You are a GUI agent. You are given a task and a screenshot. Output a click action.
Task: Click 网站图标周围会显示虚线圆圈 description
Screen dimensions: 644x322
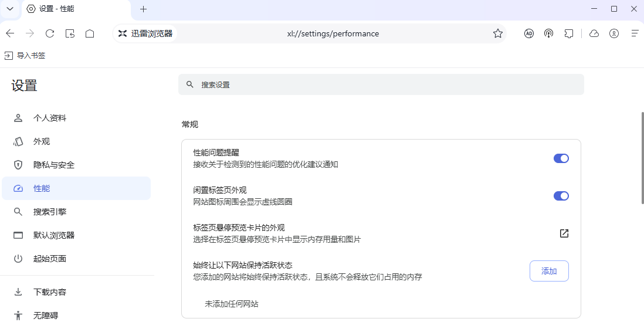(x=243, y=202)
